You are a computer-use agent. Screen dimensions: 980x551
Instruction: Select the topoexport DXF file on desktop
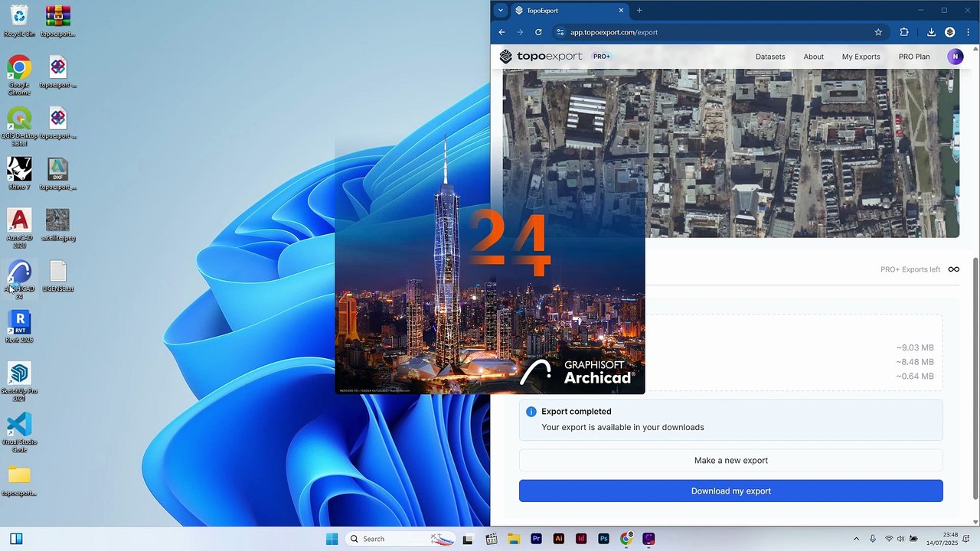point(58,174)
